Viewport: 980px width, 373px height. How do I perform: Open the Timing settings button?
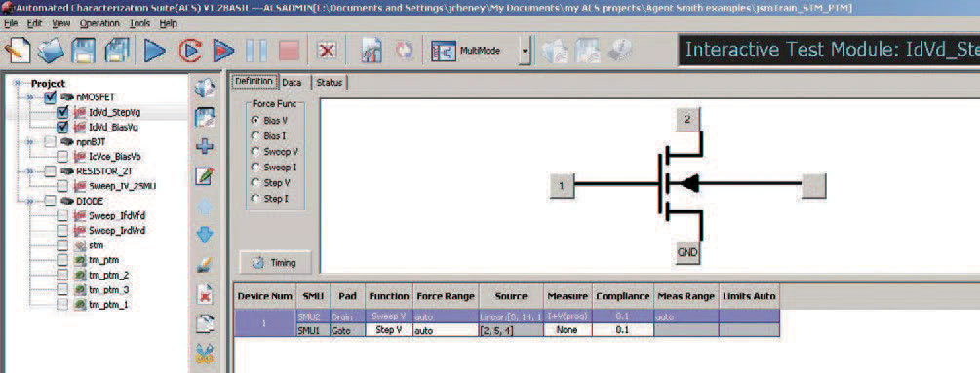275,263
